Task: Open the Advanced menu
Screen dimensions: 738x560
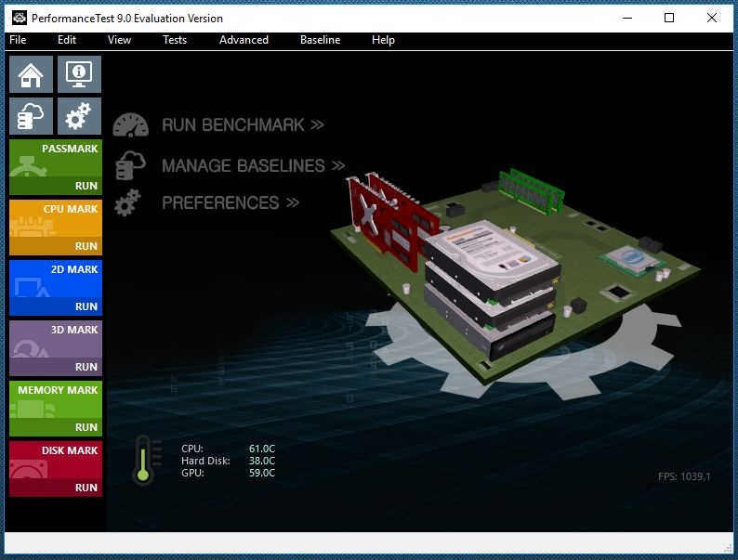Action: click(x=244, y=40)
